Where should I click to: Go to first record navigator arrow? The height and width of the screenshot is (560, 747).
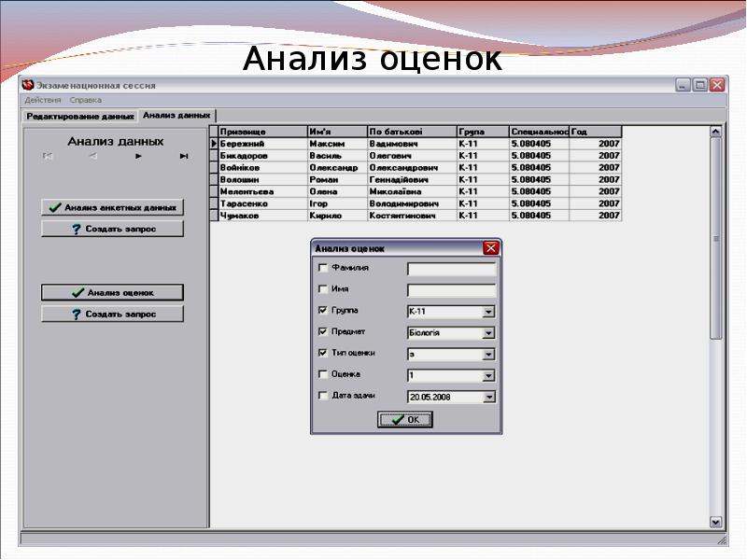[x=48, y=156]
